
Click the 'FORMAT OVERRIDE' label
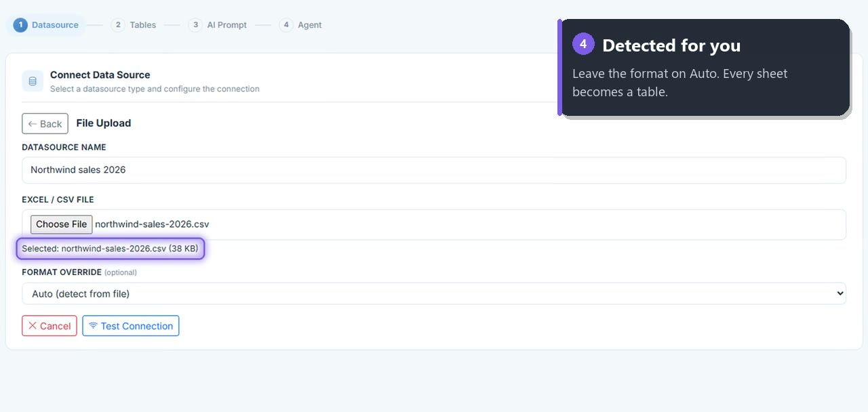(x=62, y=272)
